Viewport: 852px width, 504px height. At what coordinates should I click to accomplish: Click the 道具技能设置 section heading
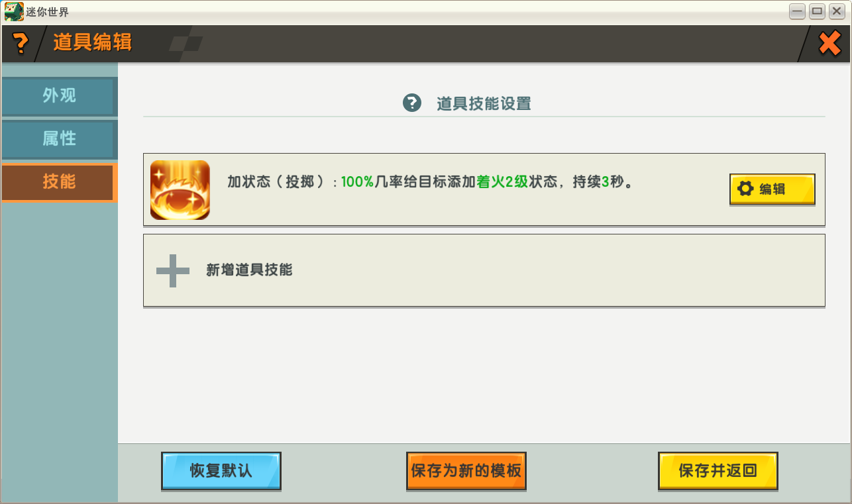[484, 103]
